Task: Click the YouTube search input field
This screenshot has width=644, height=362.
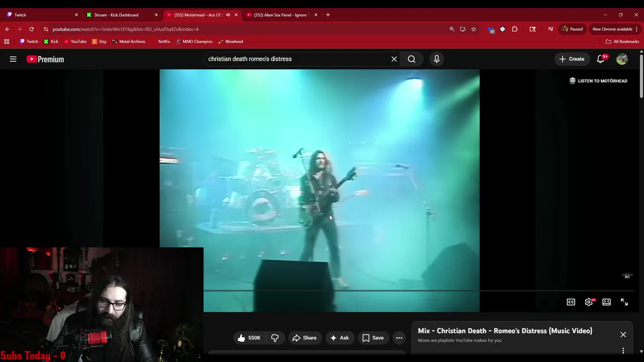Action: tap(297, 59)
